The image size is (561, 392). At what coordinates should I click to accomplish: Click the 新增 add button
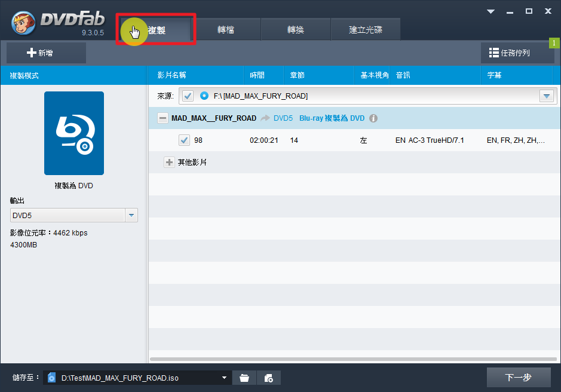(x=46, y=53)
